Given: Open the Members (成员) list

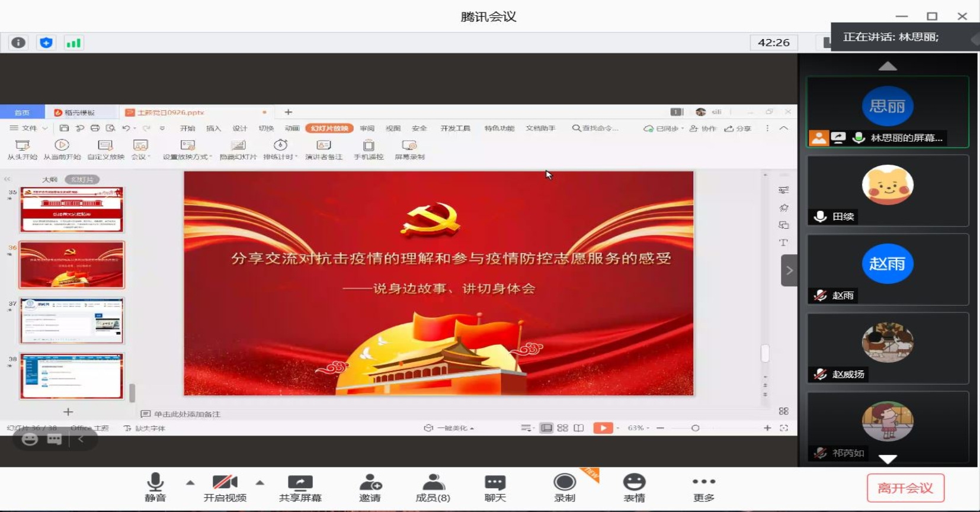Looking at the screenshot, I should pos(433,488).
